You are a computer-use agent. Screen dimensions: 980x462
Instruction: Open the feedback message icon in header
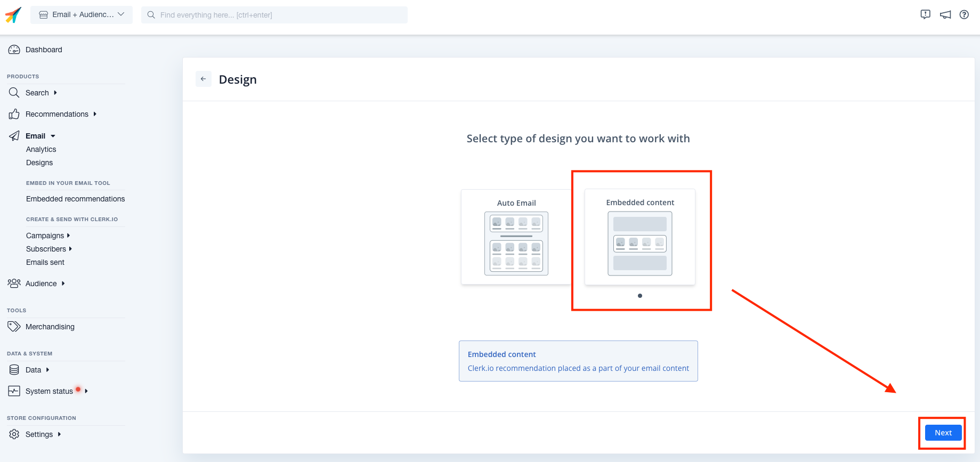tap(925, 15)
